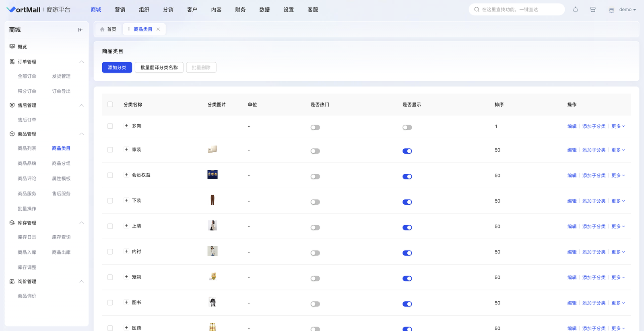Open the notification bell
This screenshot has height=331, width=644.
pyautogui.click(x=576, y=10)
